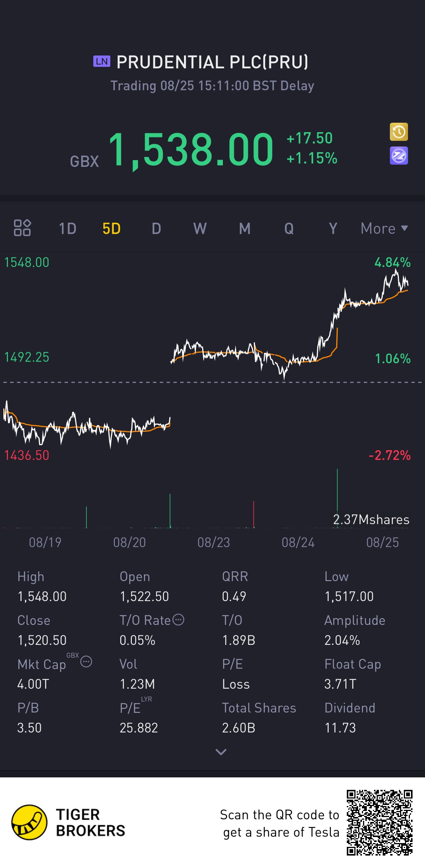Open the chart layout grid icon
The height and width of the screenshot is (868, 425).
pos(22,228)
